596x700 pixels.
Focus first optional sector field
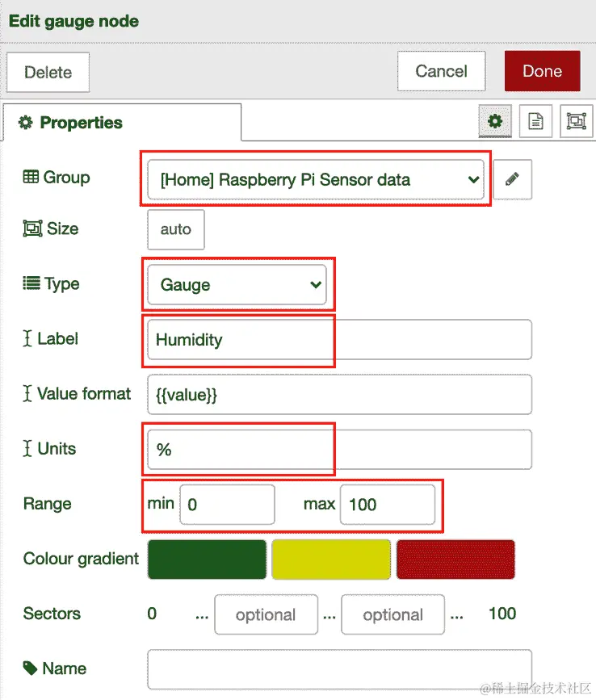tap(266, 614)
